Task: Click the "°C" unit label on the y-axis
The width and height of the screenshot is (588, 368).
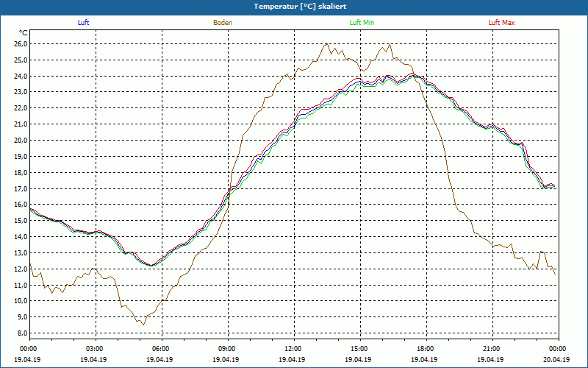Action: pos(24,33)
